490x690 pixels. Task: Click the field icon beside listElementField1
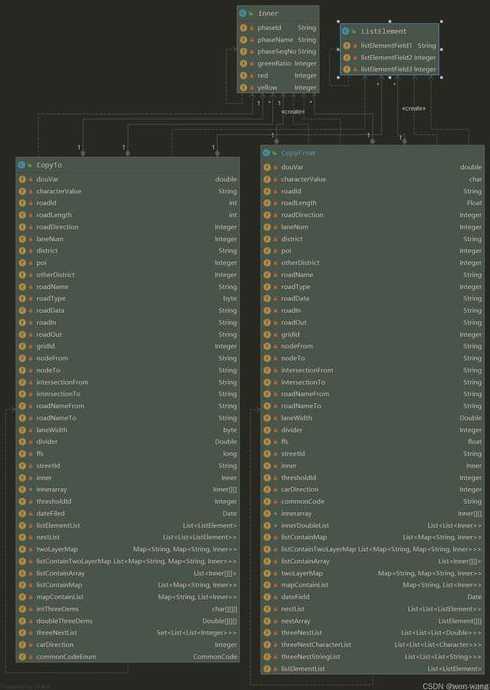[347, 45]
